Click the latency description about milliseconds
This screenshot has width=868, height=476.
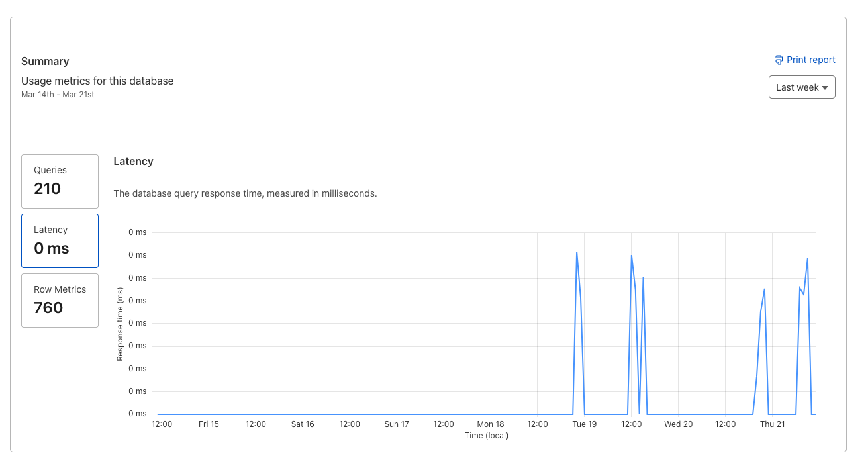click(245, 194)
